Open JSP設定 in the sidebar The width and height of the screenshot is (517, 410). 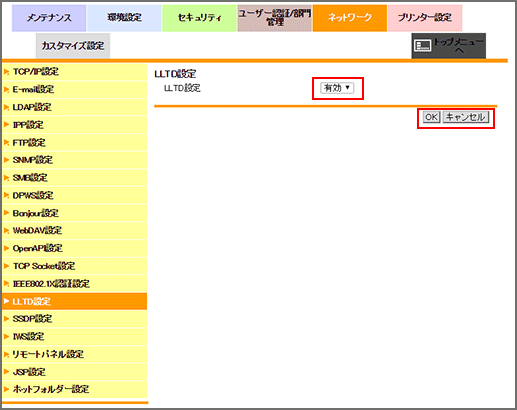point(75,372)
